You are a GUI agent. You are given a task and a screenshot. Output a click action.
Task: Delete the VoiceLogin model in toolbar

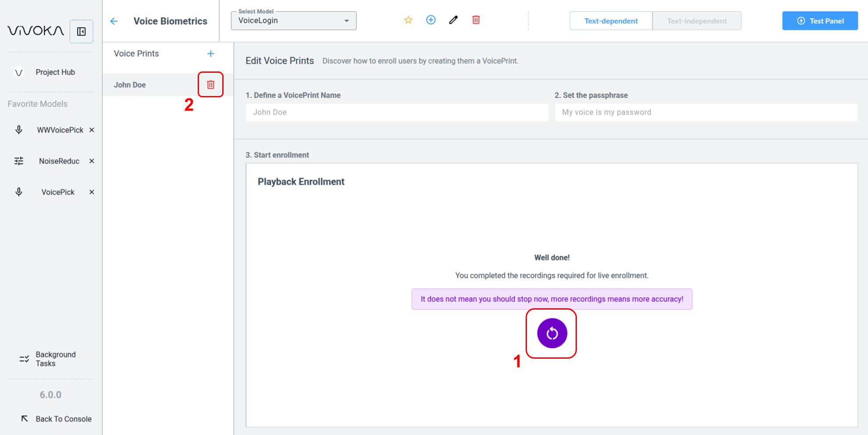476,20
